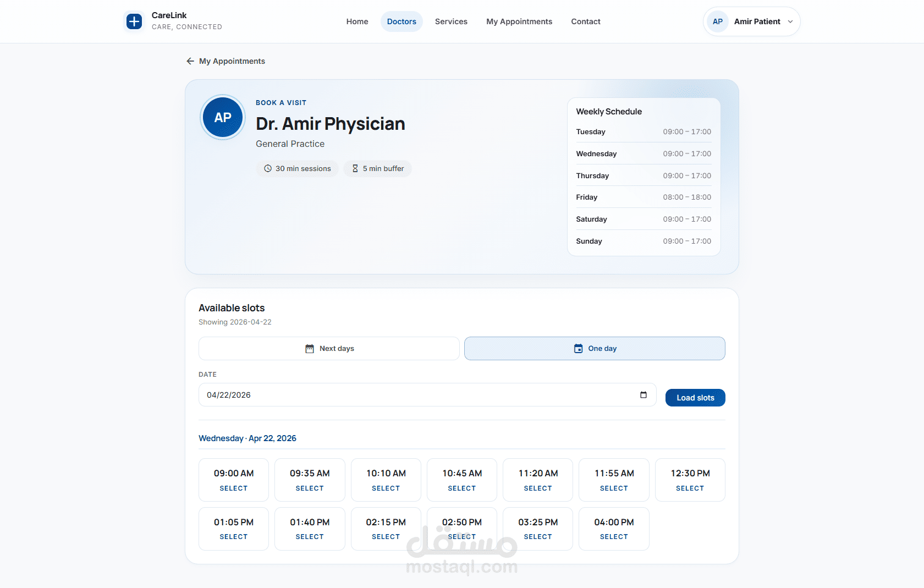Select the 11:20 AM slot
Image resolution: width=924 pixels, height=588 pixels.
(x=538, y=480)
